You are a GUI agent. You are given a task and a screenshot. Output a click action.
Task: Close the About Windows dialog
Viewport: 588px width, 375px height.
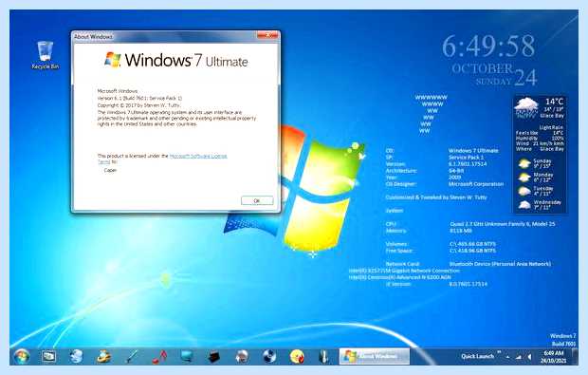pyautogui.click(x=267, y=35)
